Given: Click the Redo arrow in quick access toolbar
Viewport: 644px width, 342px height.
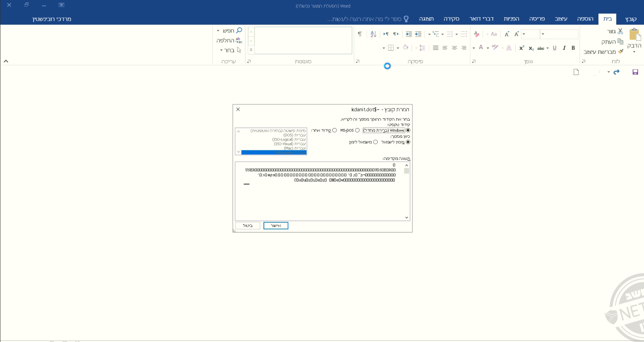Looking at the screenshot, I should click(x=617, y=72).
